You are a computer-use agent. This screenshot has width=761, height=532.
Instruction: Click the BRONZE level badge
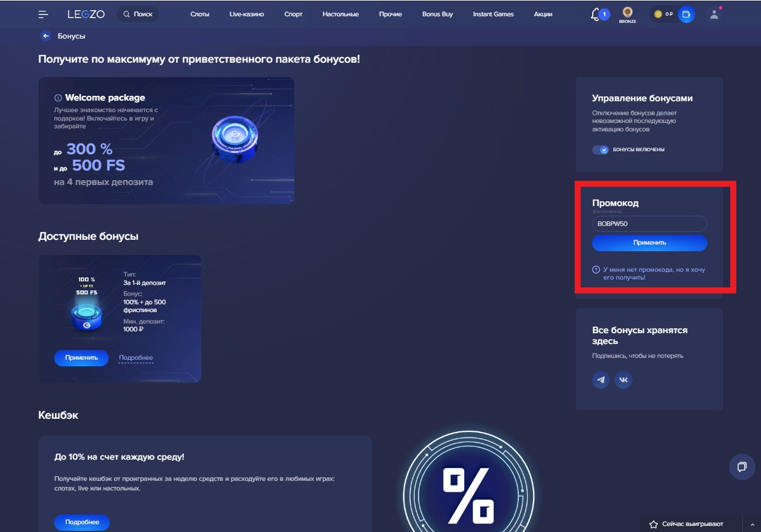tap(627, 14)
